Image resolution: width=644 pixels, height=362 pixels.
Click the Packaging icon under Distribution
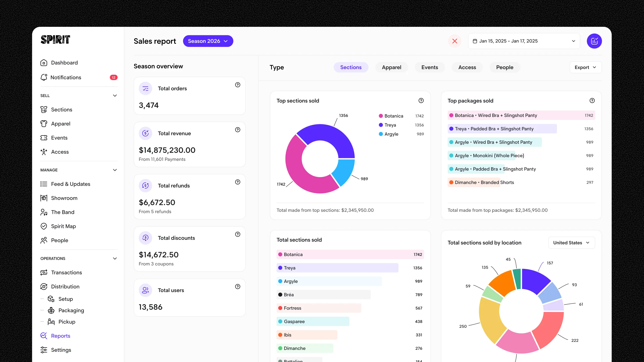click(x=51, y=310)
